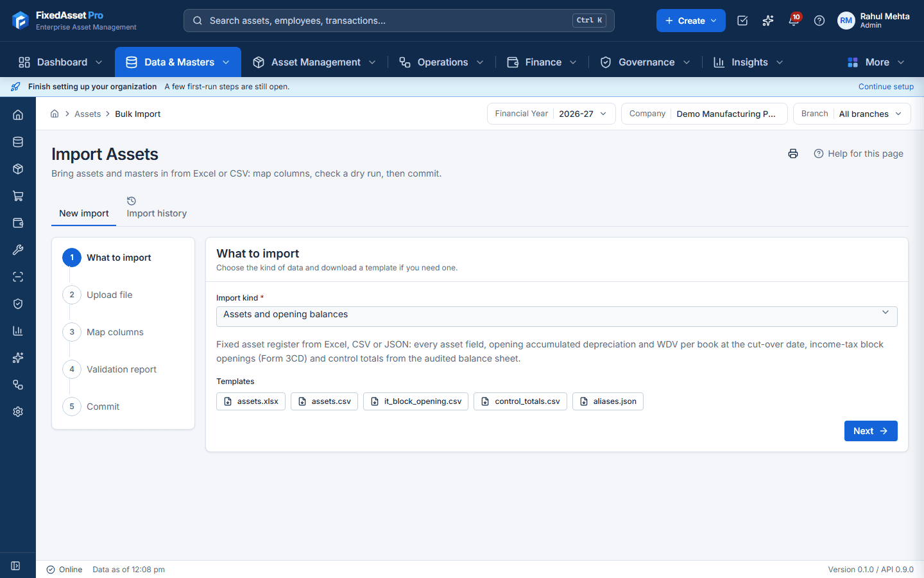Viewport: 924px width, 578px height.
Task: Click the FixedAsset Pro logo icon
Action: click(x=21, y=21)
